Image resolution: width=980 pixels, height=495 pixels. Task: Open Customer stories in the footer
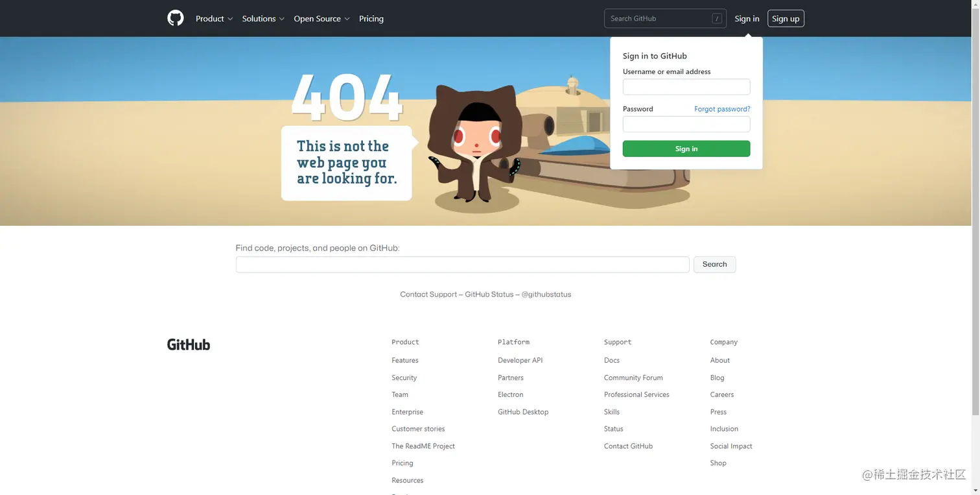[x=418, y=429]
